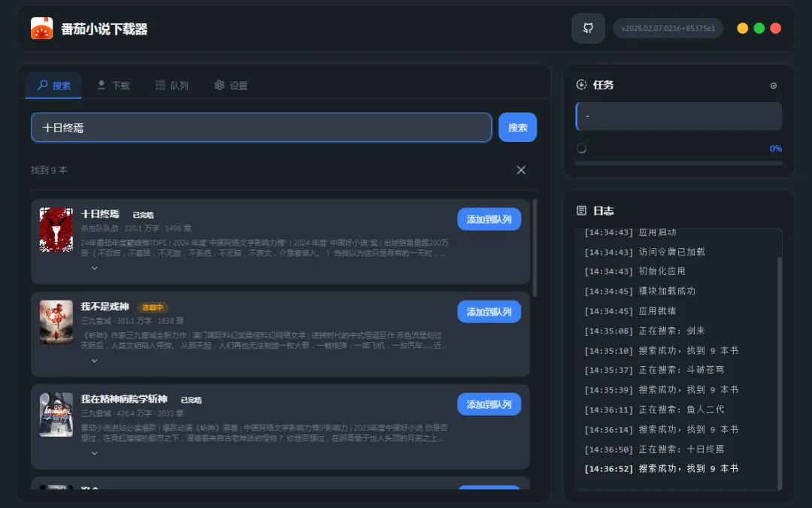The image size is (812, 508).
Task: Click the 我不是戏神 book title
Action: pos(105,307)
